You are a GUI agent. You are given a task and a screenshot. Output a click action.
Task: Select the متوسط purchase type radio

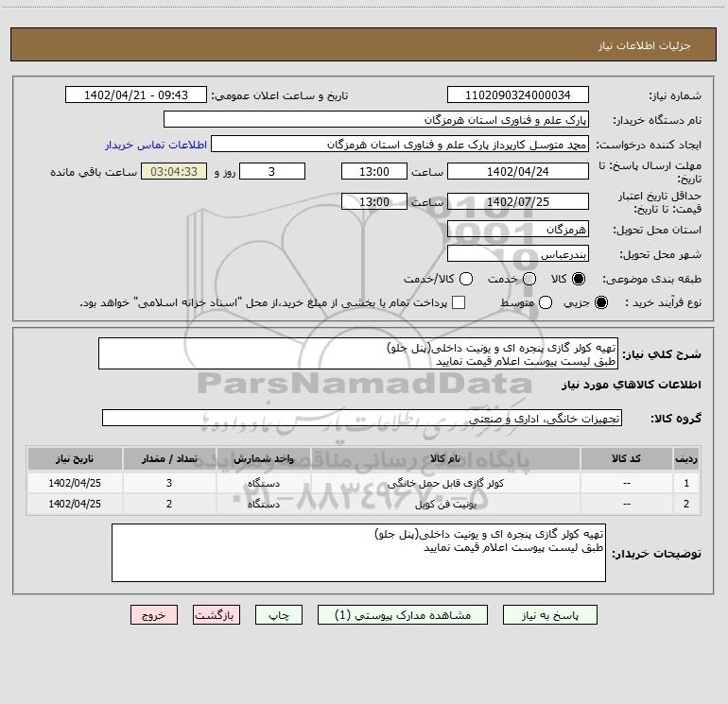(546, 302)
